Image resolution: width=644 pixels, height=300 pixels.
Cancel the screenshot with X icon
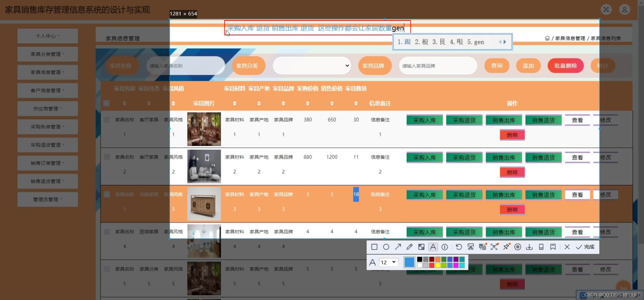(567, 247)
